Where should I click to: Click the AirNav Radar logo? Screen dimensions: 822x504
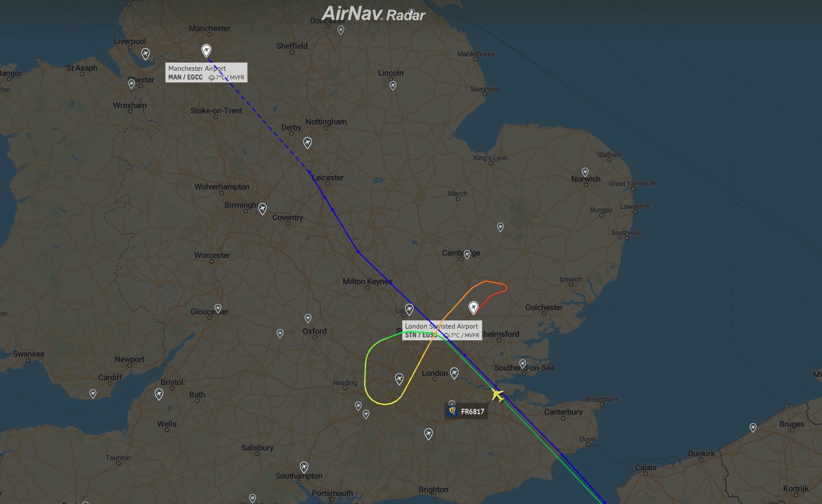coord(374,14)
